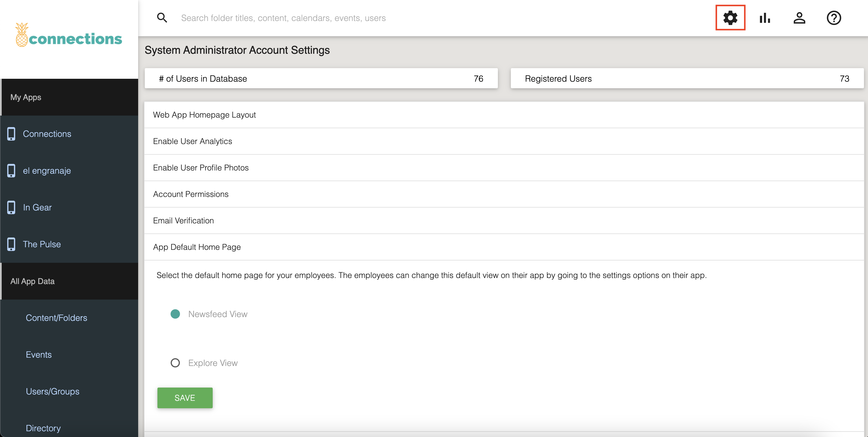
Task: Click the phone icon beside The Pulse
Action: point(11,244)
